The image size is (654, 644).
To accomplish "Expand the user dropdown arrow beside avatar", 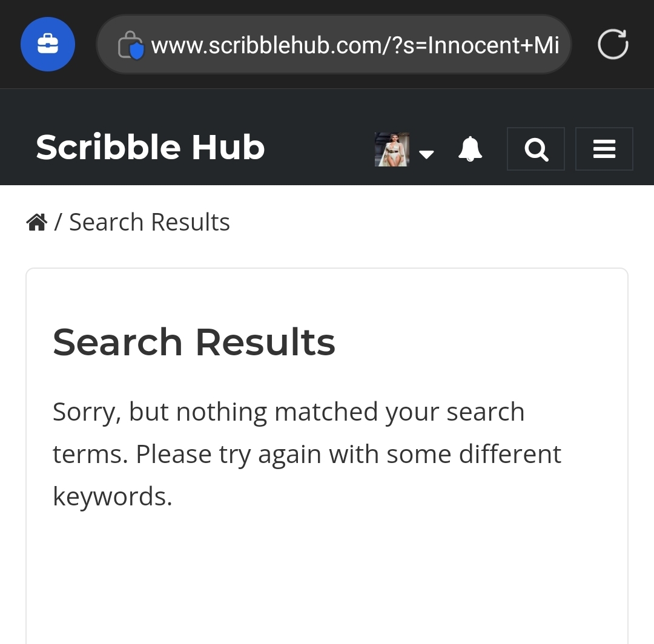I will (x=426, y=154).
